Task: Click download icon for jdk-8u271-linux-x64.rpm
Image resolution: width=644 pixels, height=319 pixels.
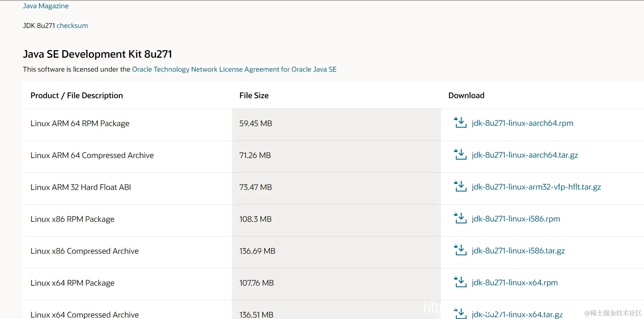Action: [460, 282]
